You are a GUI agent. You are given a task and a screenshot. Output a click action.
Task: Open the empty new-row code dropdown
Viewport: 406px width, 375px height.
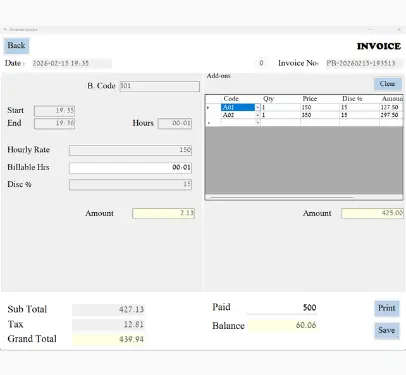257,123
